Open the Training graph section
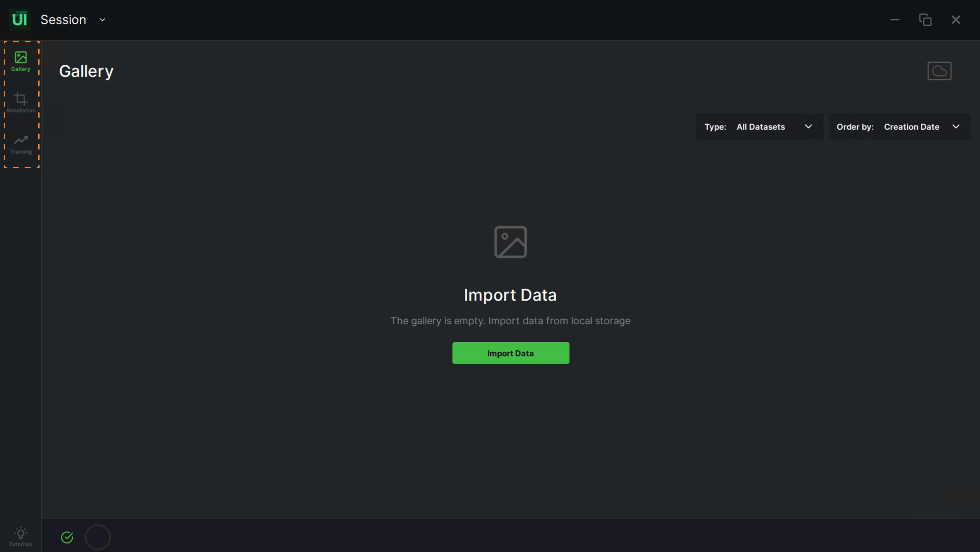 [x=20, y=144]
